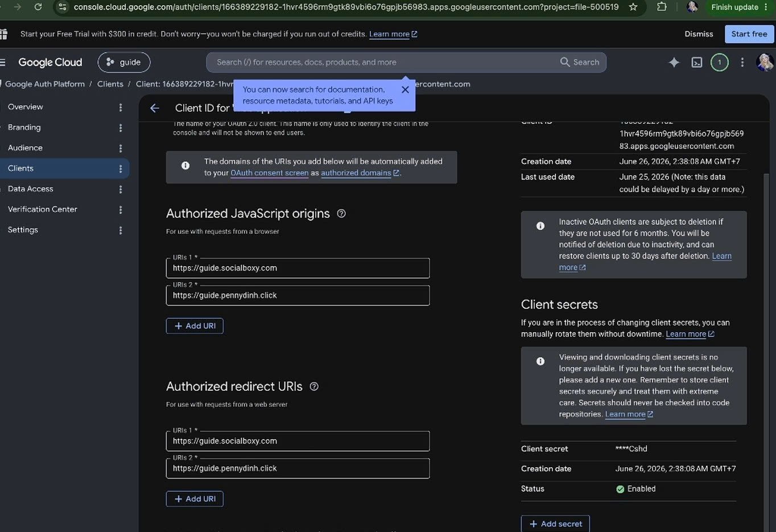This screenshot has height=532, width=776.
Task: Open the Google Cloud navigation menu
Action: click(x=3, y=62)
